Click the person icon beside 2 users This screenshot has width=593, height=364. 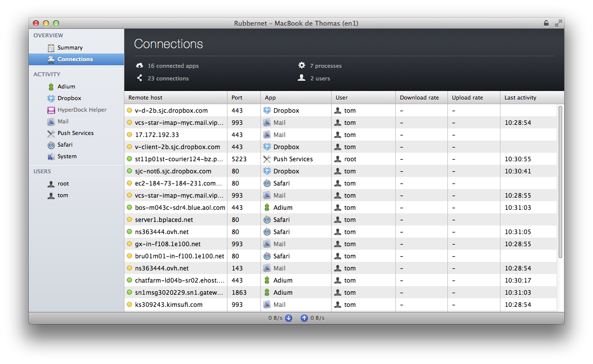click(x=301, y=78)
